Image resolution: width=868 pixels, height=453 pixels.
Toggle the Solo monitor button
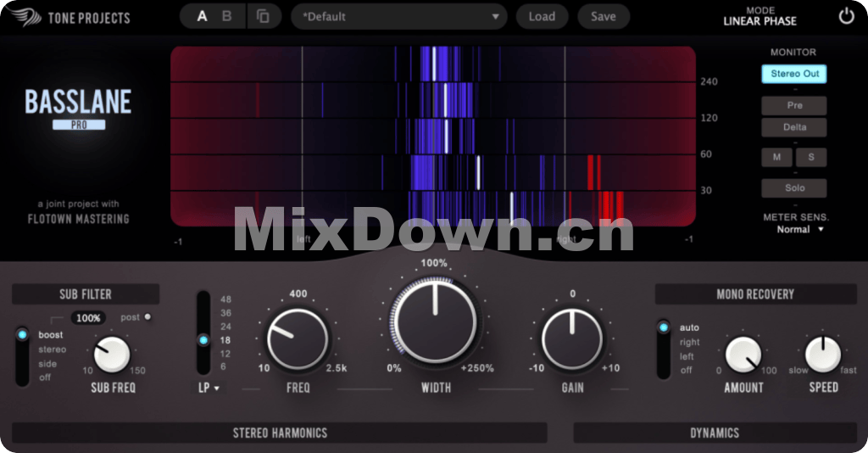click(x=794, y=188)
